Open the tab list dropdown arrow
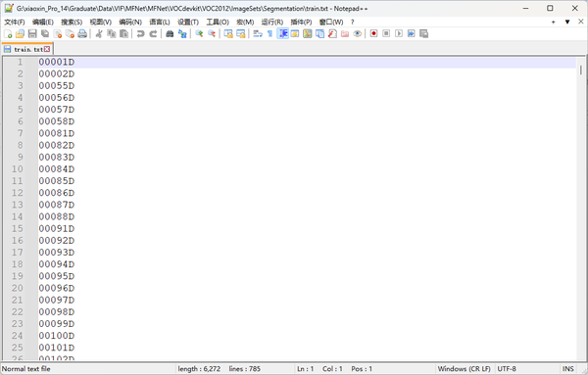The width and height of the screenshot is (588, 375). coord(567,23)
